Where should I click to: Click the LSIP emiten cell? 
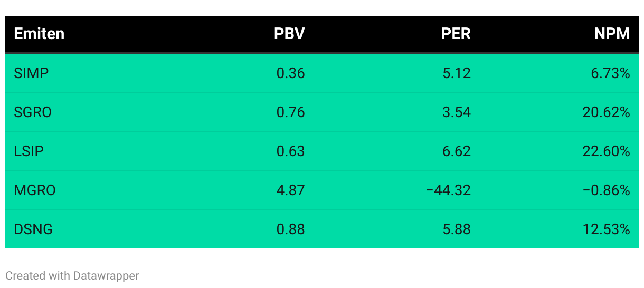pos(29,151)
